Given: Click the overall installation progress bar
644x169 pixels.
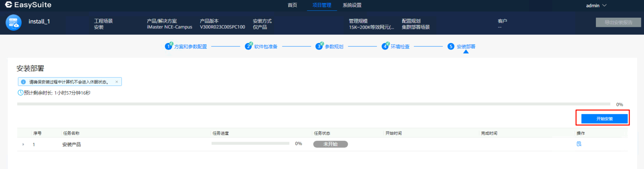Looking at the screenshot, I should (313, 104).
